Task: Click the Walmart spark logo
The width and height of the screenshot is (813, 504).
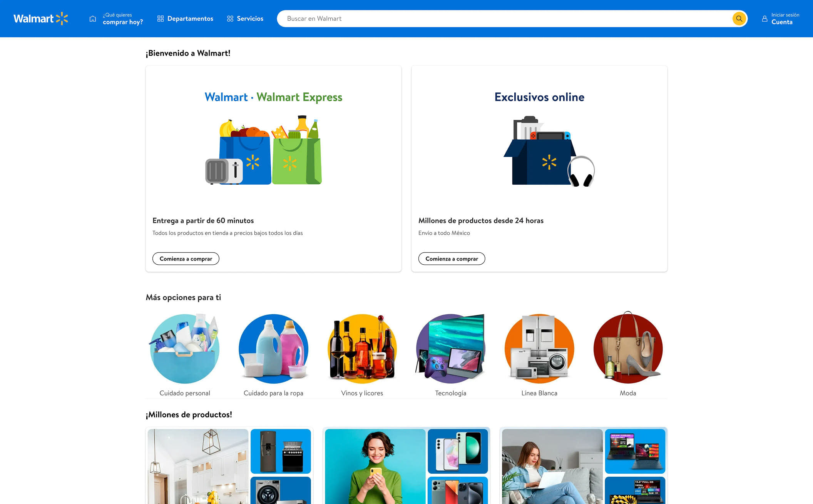Action: click(62, 18)
